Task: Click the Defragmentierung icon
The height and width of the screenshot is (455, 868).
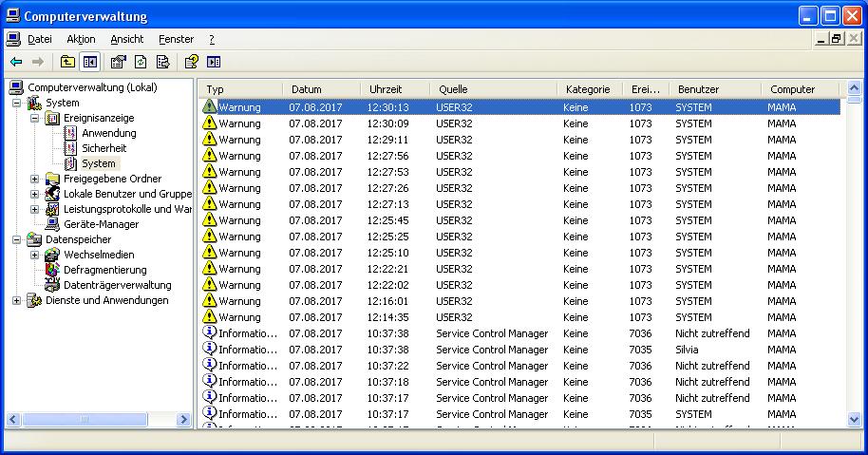Action: (52, 270)
